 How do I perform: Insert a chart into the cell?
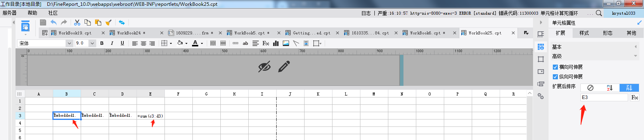point(276,43)
